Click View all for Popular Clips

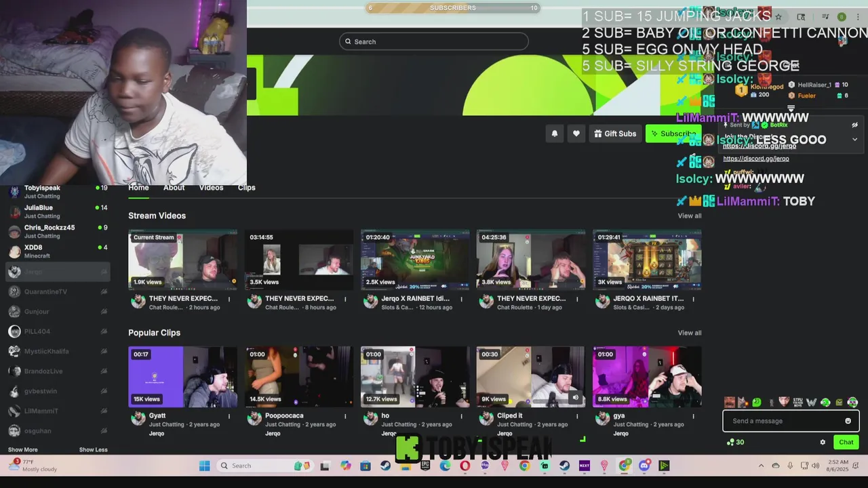[x=690, y=333]
